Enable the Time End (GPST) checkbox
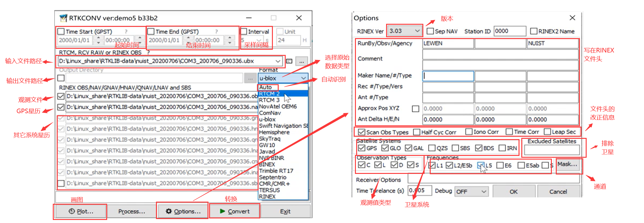 point(151,31)
